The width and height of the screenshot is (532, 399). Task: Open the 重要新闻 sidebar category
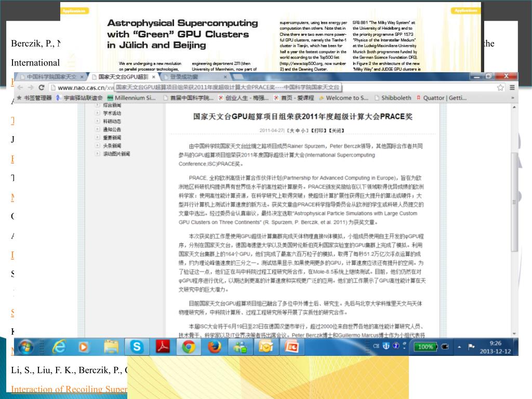[x=112, y=137]
